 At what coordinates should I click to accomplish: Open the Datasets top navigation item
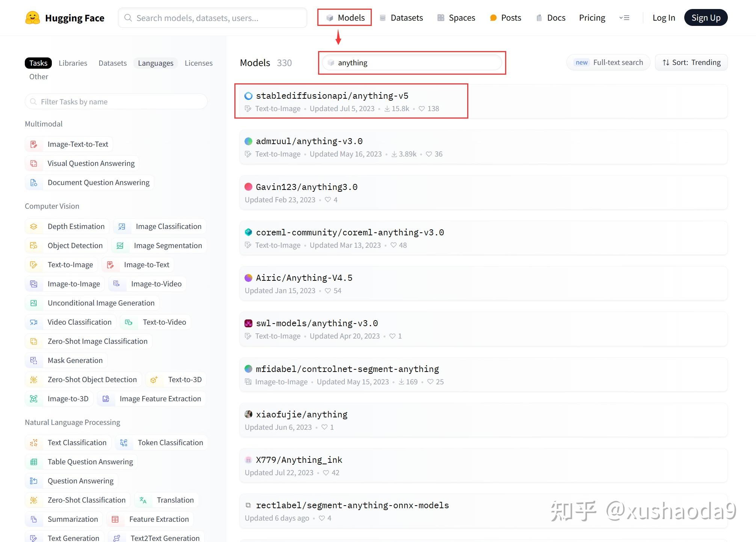click(401, 18)
